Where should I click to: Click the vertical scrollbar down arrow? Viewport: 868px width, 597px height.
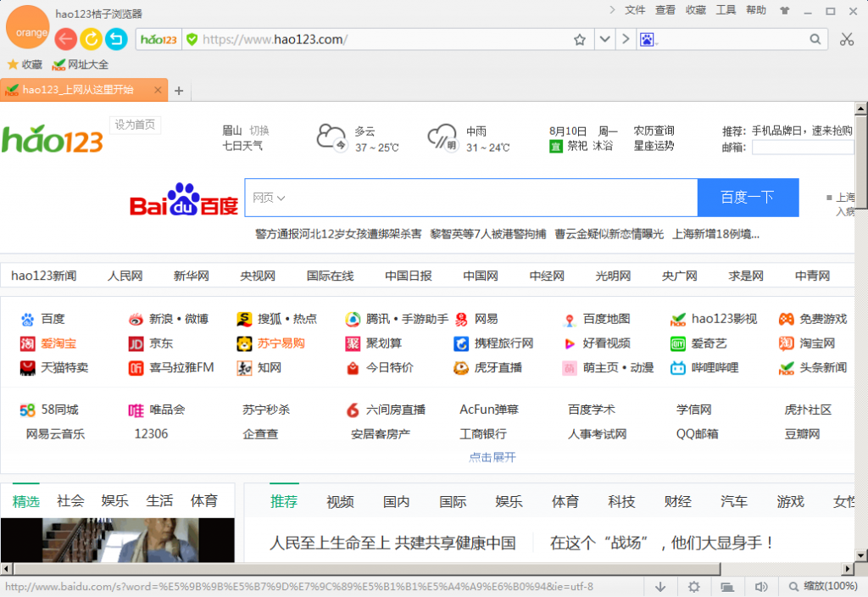click(861, 555)
